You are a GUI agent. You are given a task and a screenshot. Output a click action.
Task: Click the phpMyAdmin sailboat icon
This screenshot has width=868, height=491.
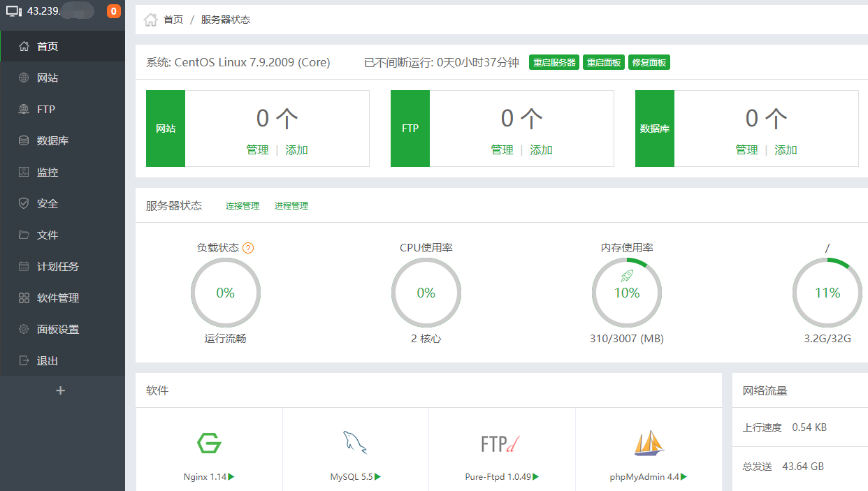point(647,441)
